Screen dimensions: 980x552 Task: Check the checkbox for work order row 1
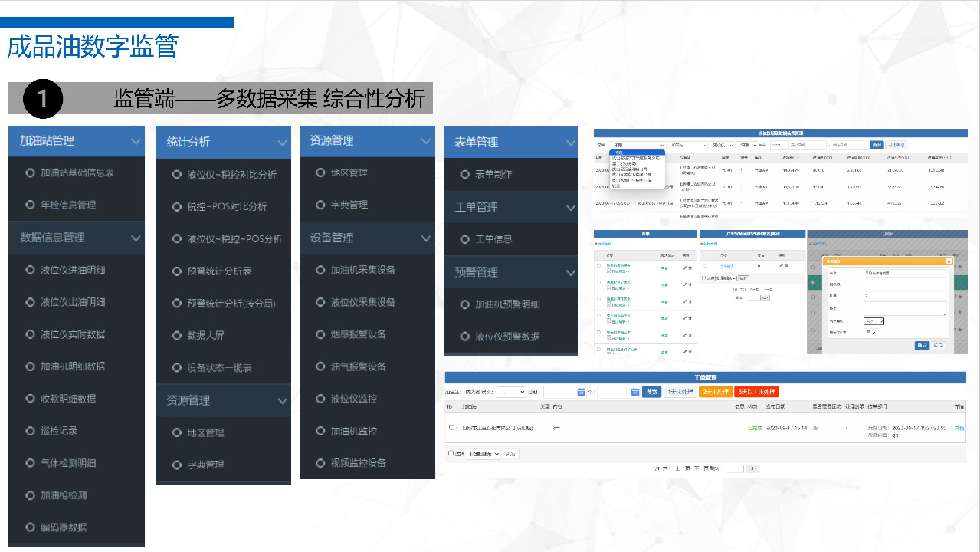click(x=451, y=428)
